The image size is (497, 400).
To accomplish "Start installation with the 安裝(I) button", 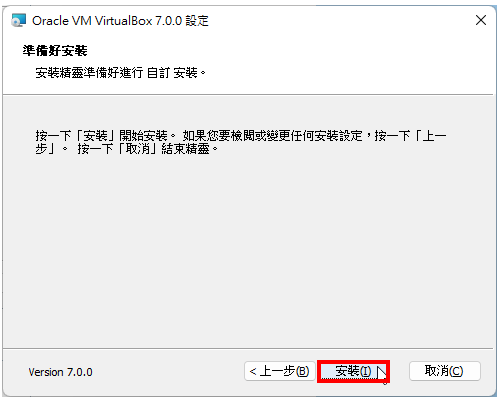I will tap(353, 371).
